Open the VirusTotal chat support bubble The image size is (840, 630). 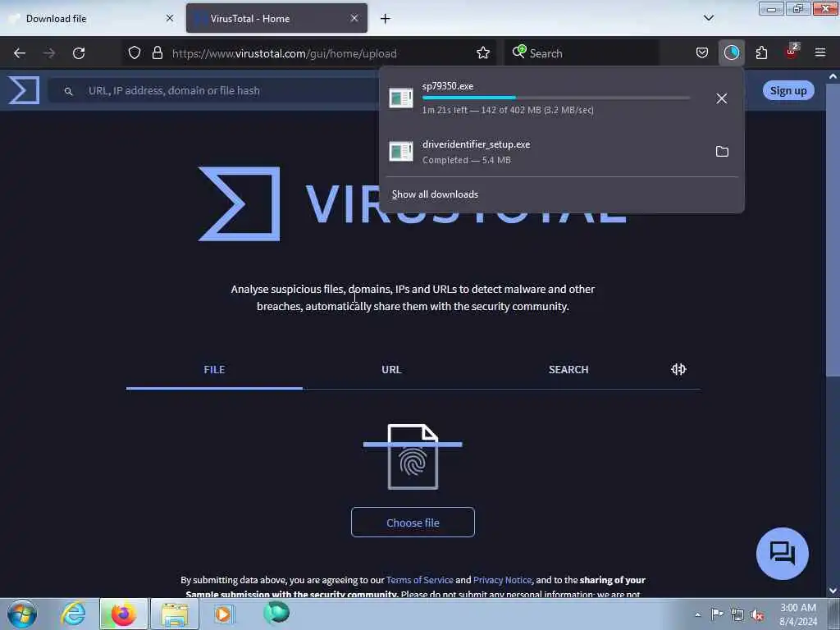pos(782,554)
